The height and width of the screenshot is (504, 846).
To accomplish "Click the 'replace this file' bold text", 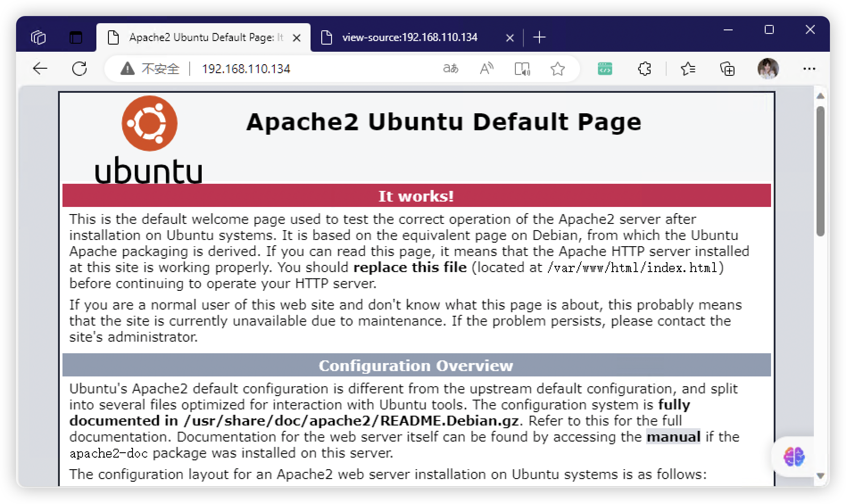I will (410, 267).
